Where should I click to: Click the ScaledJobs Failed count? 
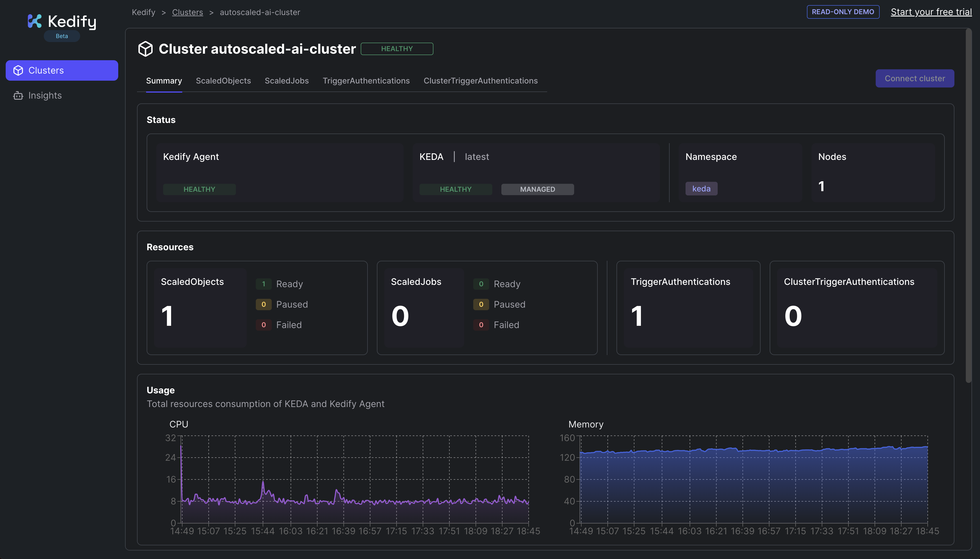click(x=481, y=325)
